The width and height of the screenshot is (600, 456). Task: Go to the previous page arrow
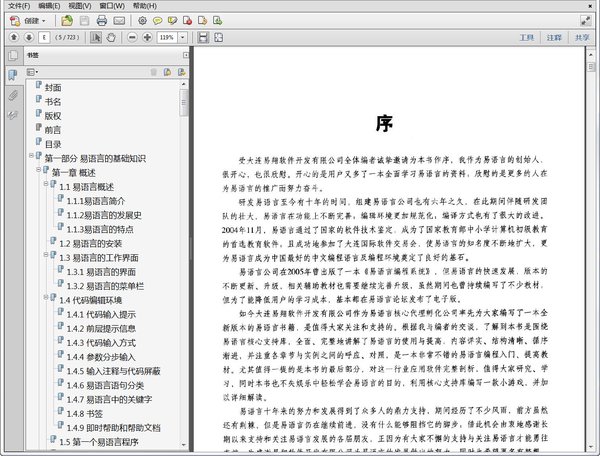point(14,37)
